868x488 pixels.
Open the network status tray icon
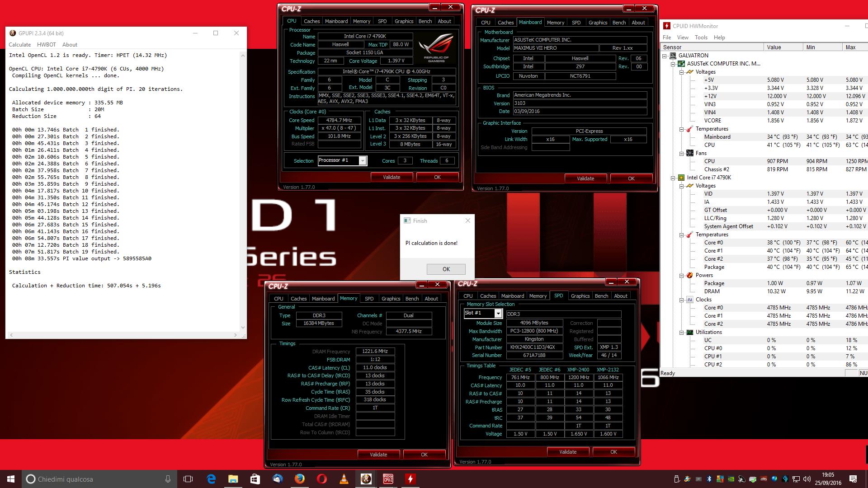tap(796, 479)
